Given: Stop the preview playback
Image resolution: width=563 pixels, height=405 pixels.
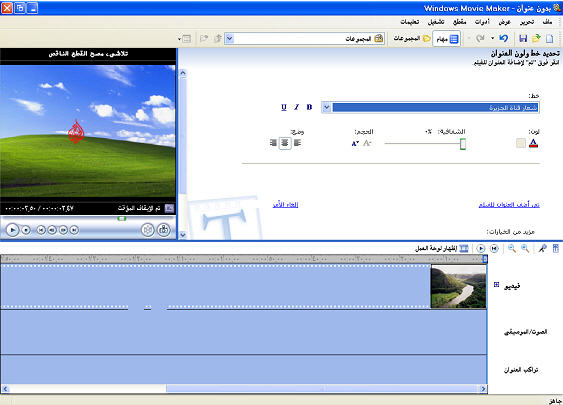Looking at the screenshot, I should pos(26,230).
